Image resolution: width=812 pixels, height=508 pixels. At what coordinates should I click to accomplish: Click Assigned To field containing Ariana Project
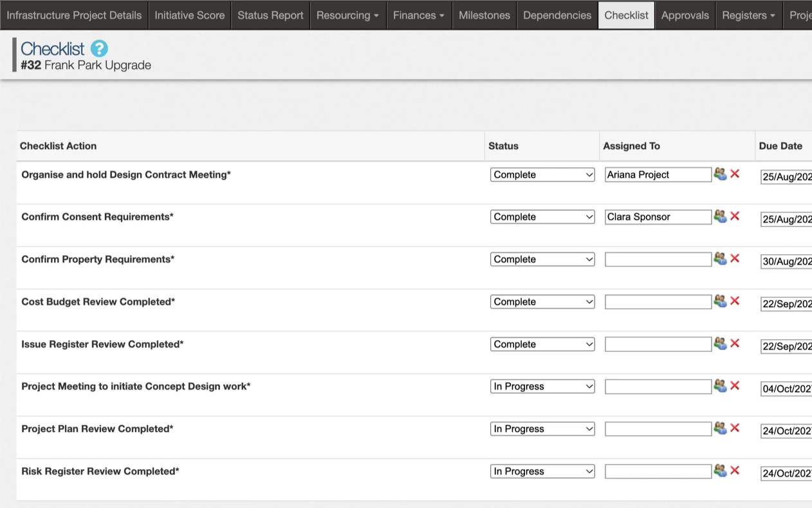pos(658,174)
